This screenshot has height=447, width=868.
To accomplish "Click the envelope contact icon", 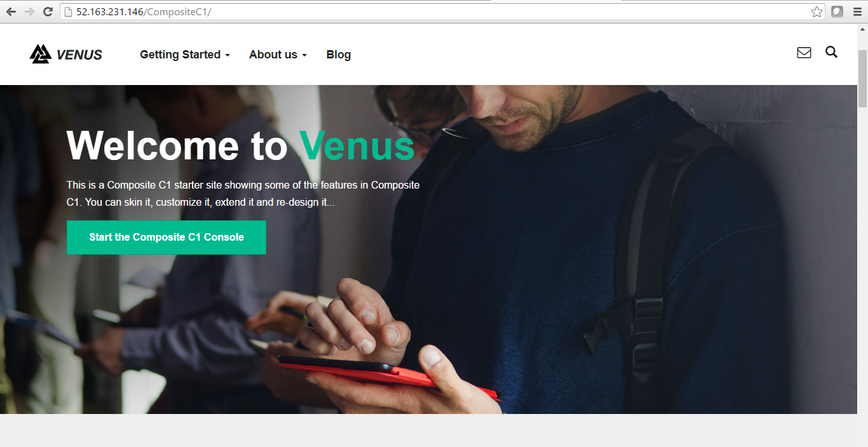I will tap(804, 53).
